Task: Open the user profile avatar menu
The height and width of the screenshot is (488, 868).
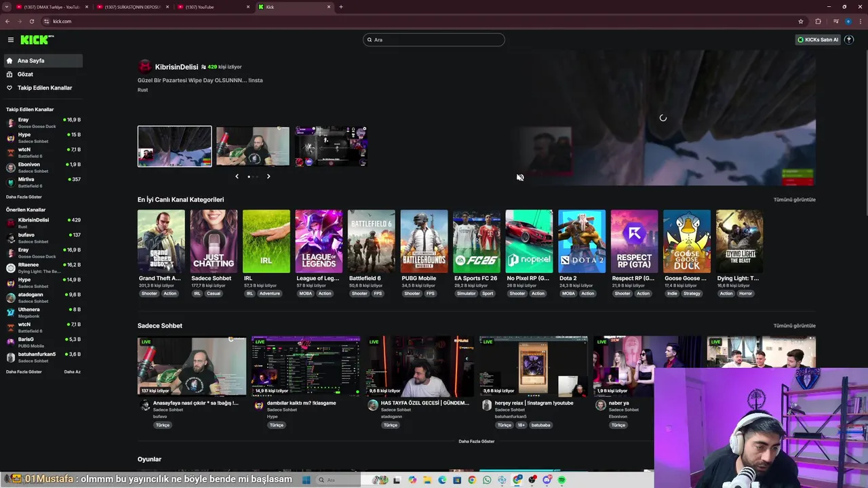Action: (848, 39)
